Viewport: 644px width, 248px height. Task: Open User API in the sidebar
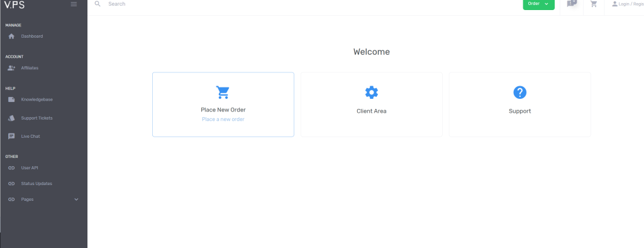[30, 168]
